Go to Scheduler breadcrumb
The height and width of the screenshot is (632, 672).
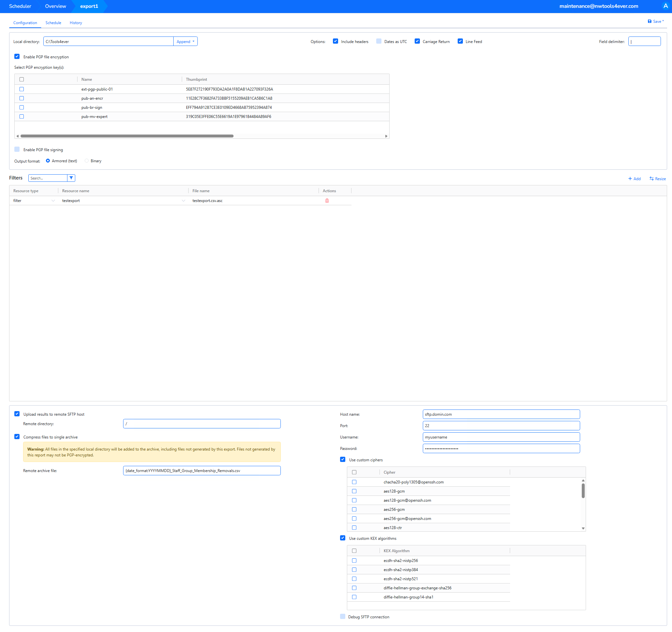tap(20, 6)
